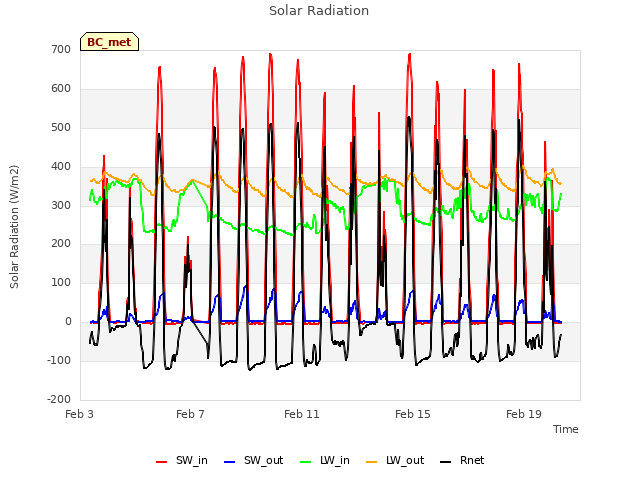Toggle the SW_out legend entry
This screenshot has height=480, width=640.
click(253, 461)
